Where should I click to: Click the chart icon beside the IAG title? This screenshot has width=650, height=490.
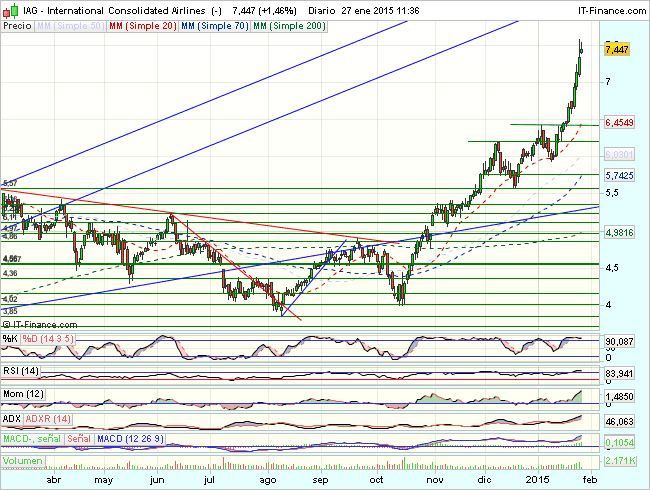(9, 8)
